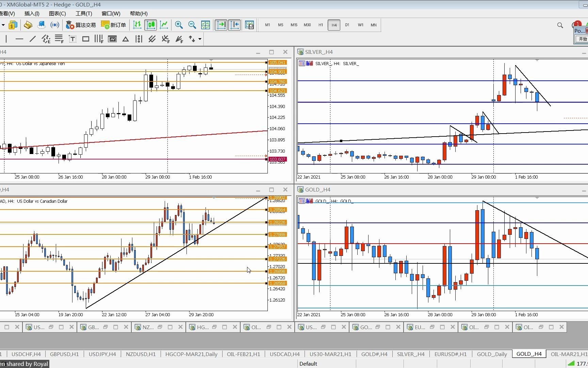Select the cycle lines tool
Screen dimensions: 588x368
click(x=139, y=39)
